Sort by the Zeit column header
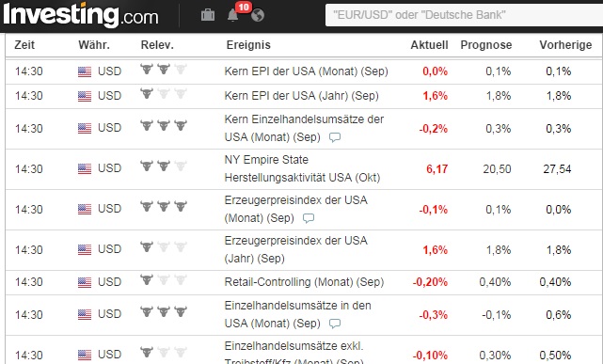 (x=24, y=45)
